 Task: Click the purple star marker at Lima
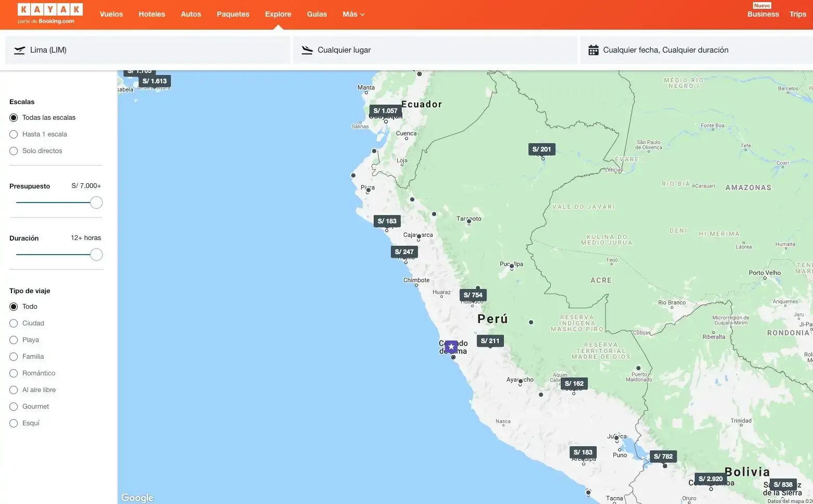tap(451, 346)
